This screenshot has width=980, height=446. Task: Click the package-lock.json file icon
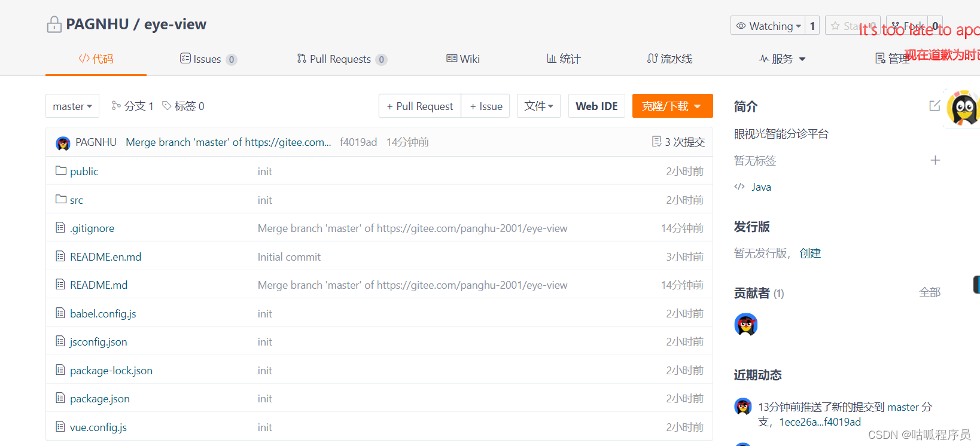tap(60, 369)
